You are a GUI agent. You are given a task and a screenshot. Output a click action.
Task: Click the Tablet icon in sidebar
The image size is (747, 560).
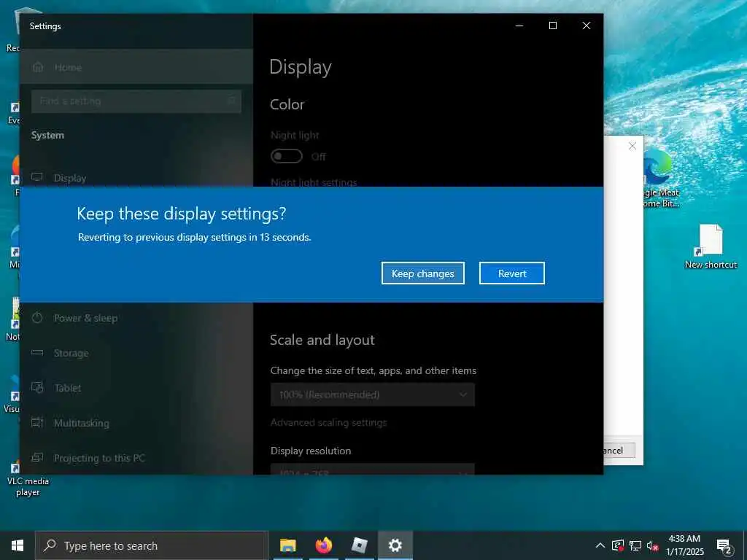tap(37, 387)
